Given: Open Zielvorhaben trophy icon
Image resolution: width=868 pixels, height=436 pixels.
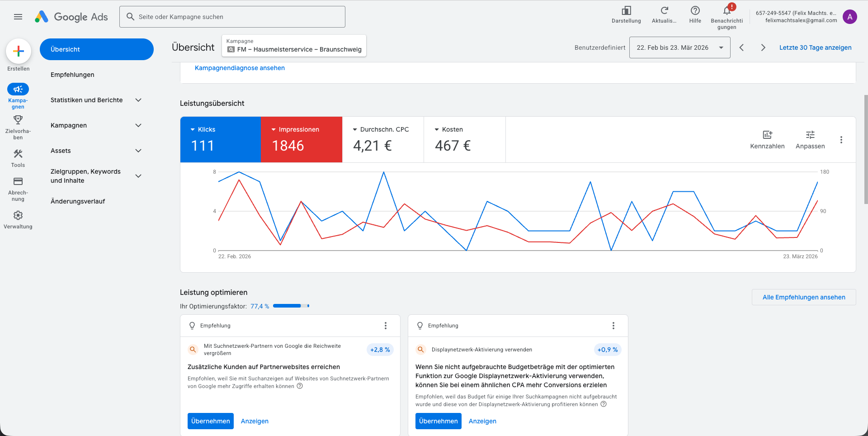Looking at the screenshot, I should tap(18, 120).
